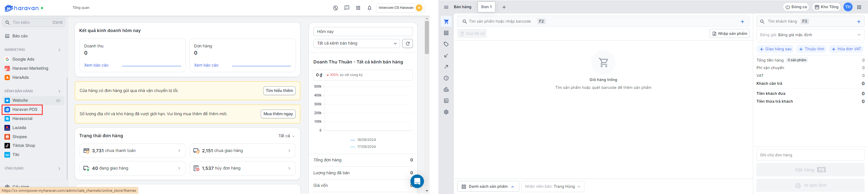This screenshot has width=868, height=194.
Task: Expand the Danh sách sản phẩm panel
Action: (x=487, y=186)
